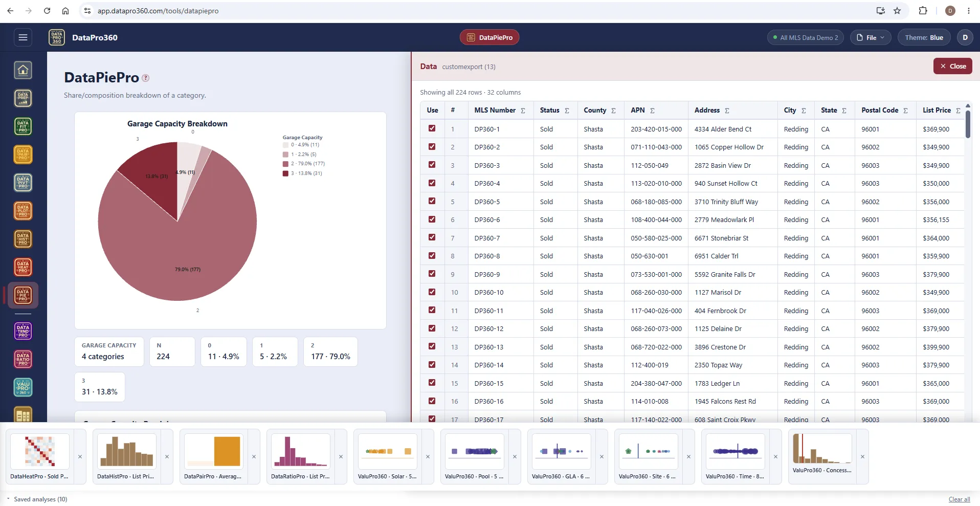The image size is (980, 506).
Task: Click the stat card showing 177 · 79.0%
Action: pos(330,351)
